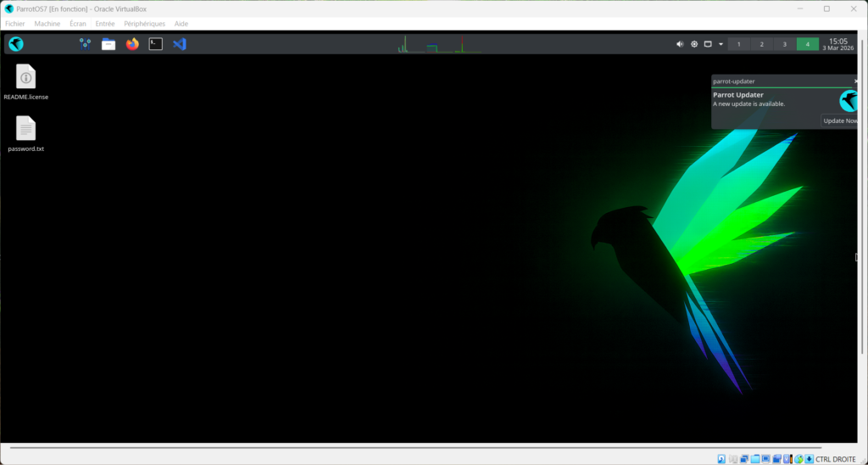
Task: Open the display tray icon
Action: (x=708, y=44)
